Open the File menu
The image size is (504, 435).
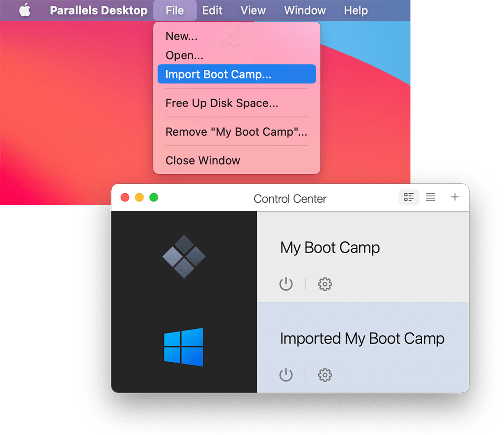174,10
